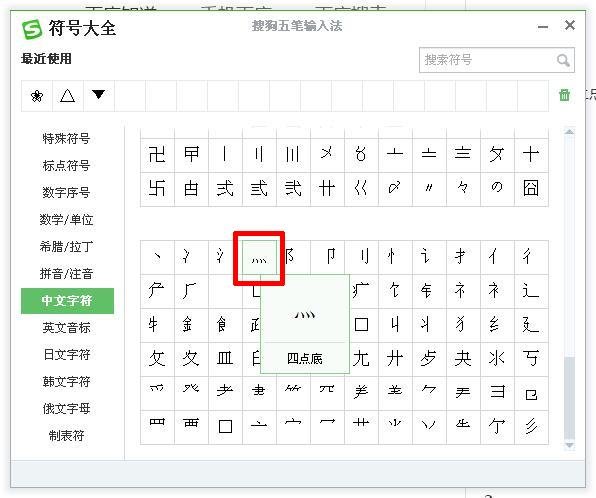
Task: Insert the 廾 radical
Action: pyautogui.click(x=395, y=359)
